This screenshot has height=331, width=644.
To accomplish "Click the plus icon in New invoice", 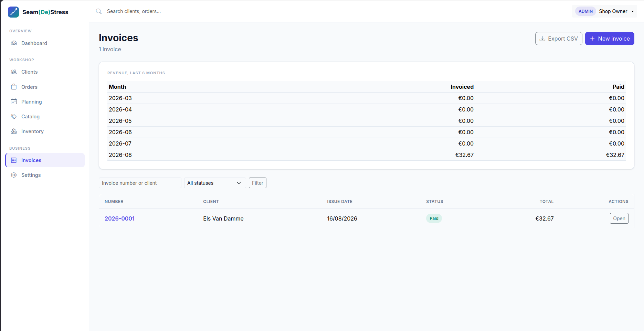I will (592, 39).
